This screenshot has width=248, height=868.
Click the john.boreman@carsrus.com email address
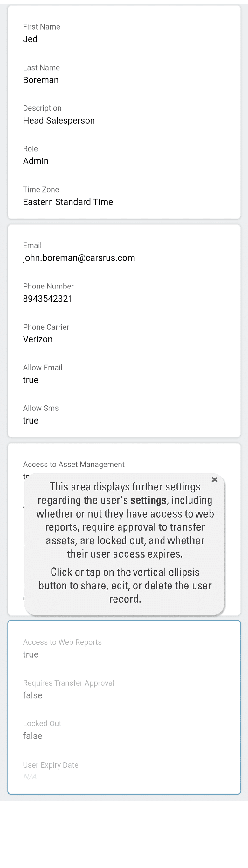point(79,258)
